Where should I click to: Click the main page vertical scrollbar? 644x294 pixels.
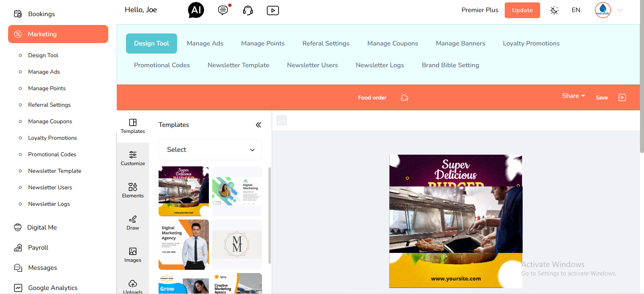pyautogui.click(x=642, y=77)
